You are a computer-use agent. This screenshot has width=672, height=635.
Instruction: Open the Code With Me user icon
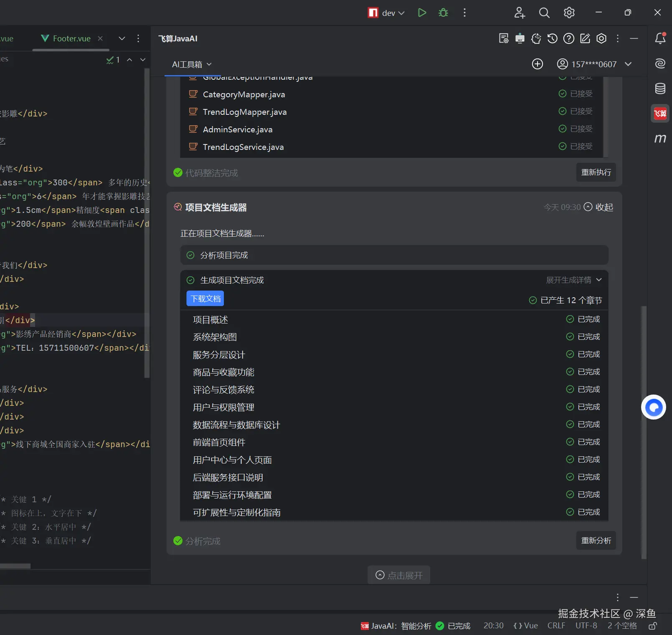[x=520, y=13]
